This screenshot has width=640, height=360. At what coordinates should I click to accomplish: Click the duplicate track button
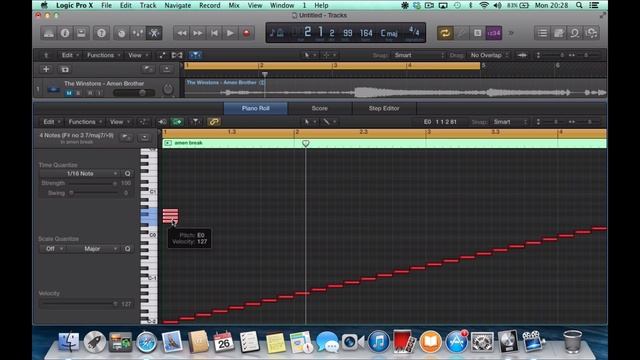[x=65, y=69]
